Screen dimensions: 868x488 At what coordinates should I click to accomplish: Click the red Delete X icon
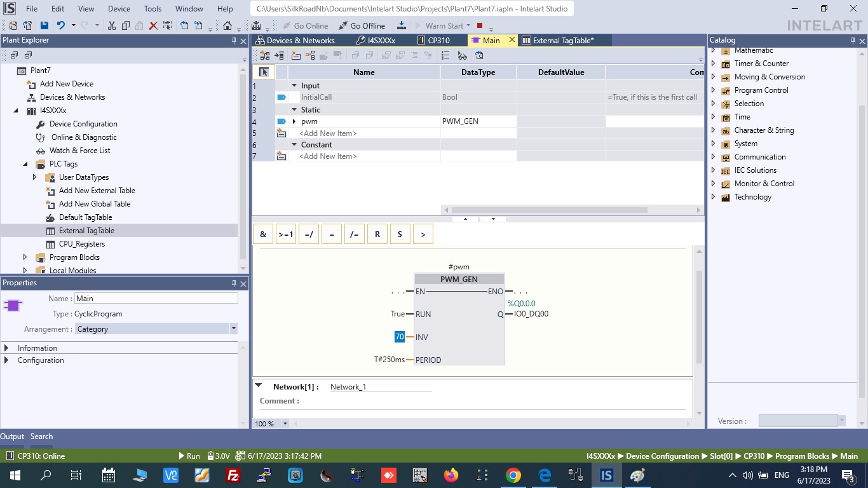click(153, 25)
